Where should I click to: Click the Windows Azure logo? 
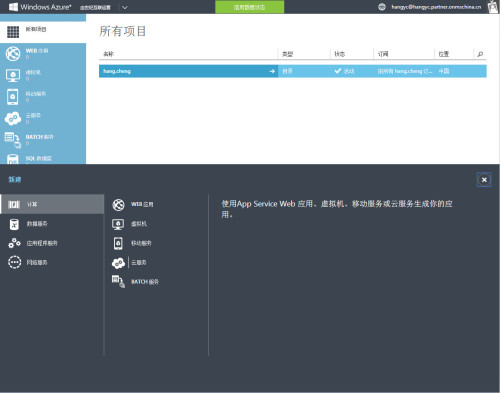[40, 7]
